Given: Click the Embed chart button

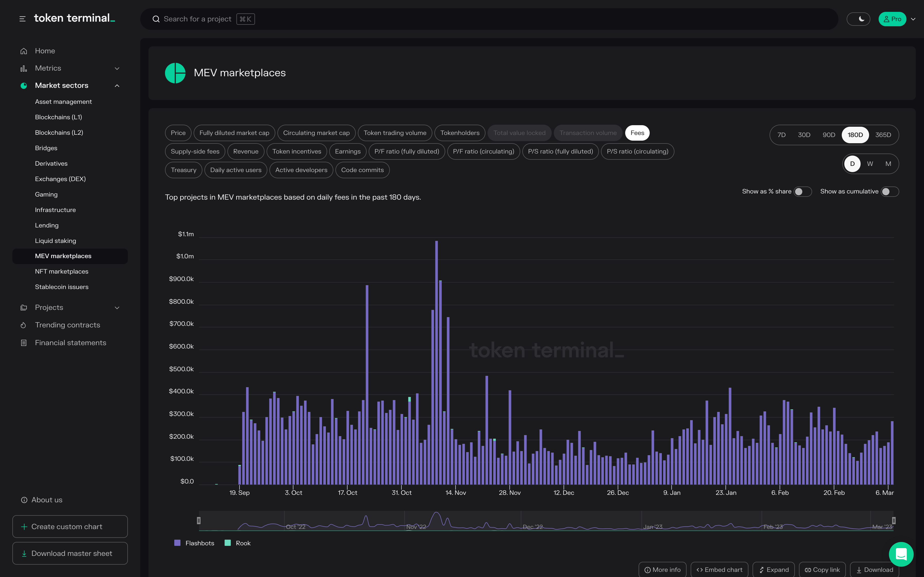Looking at the screenshot, I should tap(719, 569).
